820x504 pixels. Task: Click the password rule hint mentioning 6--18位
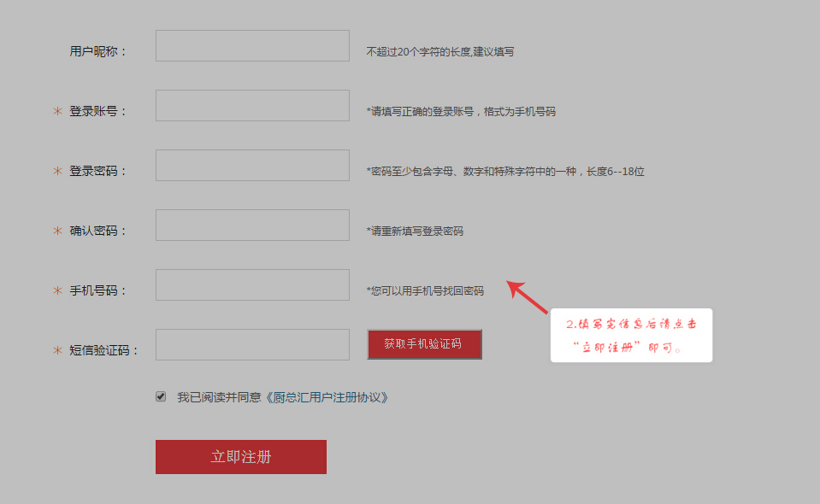(x=505, y=172)
